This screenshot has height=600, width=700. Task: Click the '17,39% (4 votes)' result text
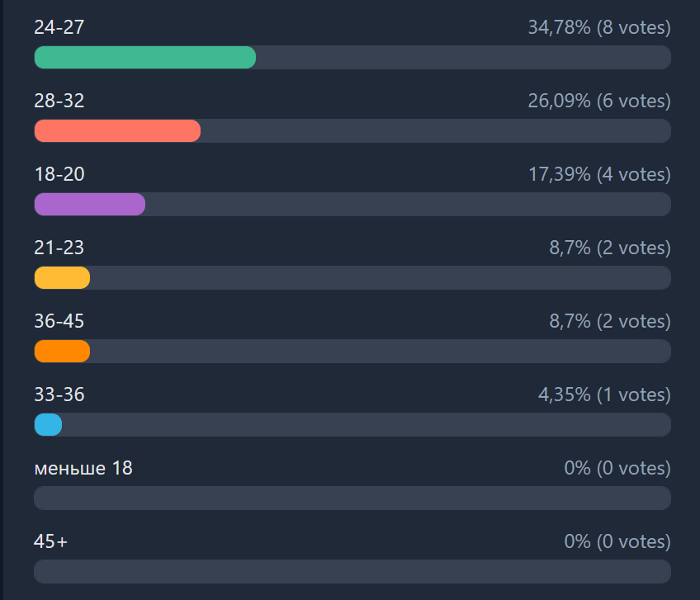point(599,175)
